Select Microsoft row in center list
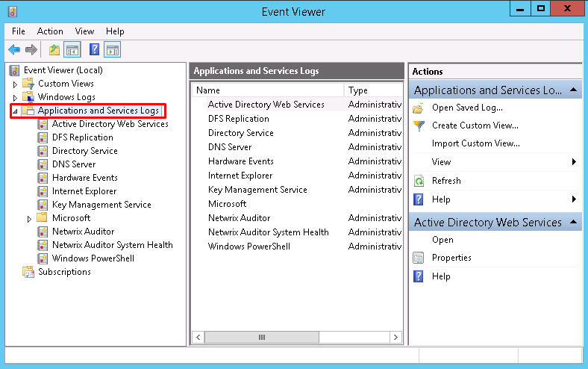Image resolution: width=588 pixels, height=369 pixels. coord(298,204)
